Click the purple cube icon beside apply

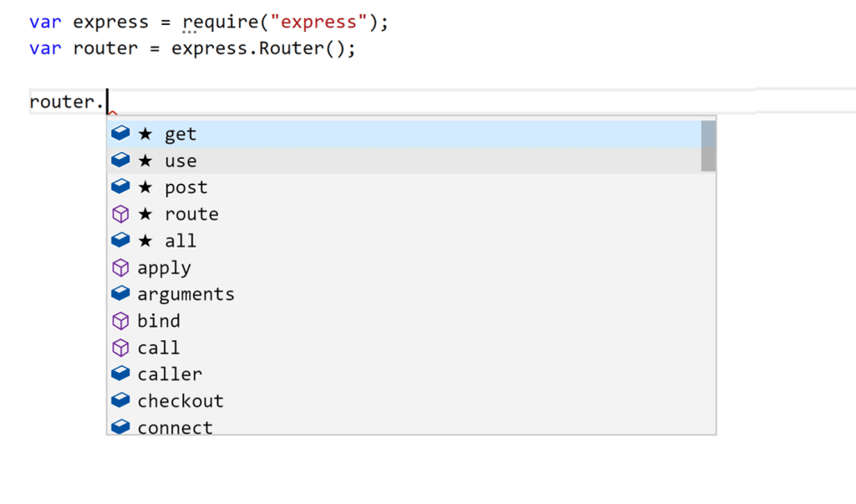point(121,267)
